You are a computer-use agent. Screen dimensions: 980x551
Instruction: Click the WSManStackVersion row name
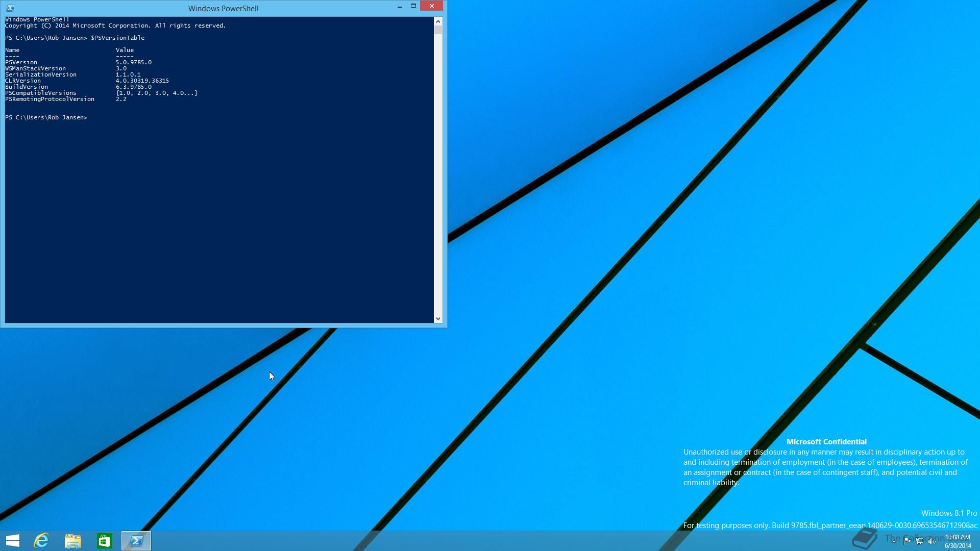click(35, 68)
